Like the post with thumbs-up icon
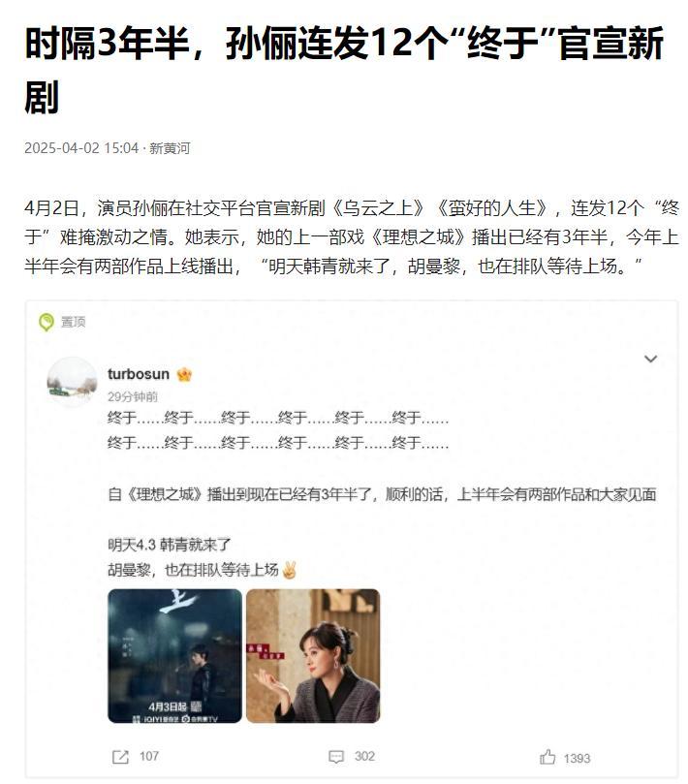Viewport: 688px width, 784px height. click(x=547, y=757)
